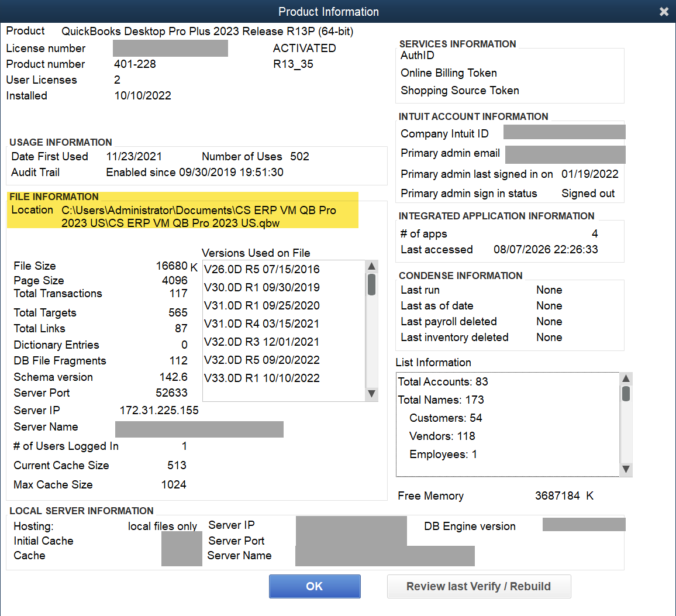Click Total Transactions value 117
Image resolution: width=676 pixels, height=616 pixels.
(178, 293)
